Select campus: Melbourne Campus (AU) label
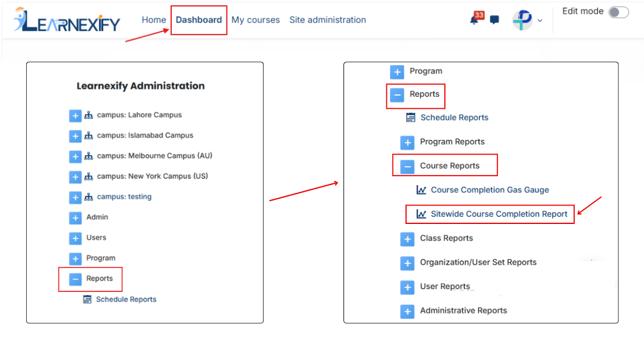The image size is (644, 338). pyautogui.click(x=154, y=156)
